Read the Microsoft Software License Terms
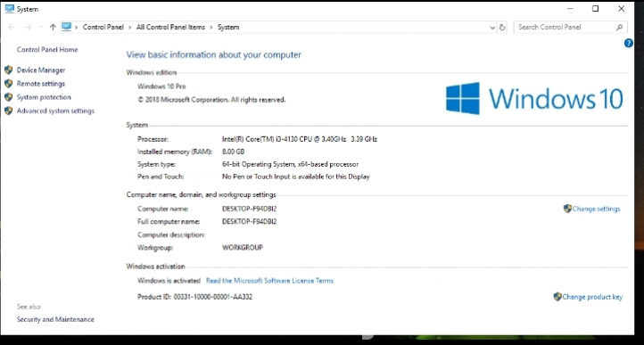Screen dimensions: 644x345 (x=270, y=281)
